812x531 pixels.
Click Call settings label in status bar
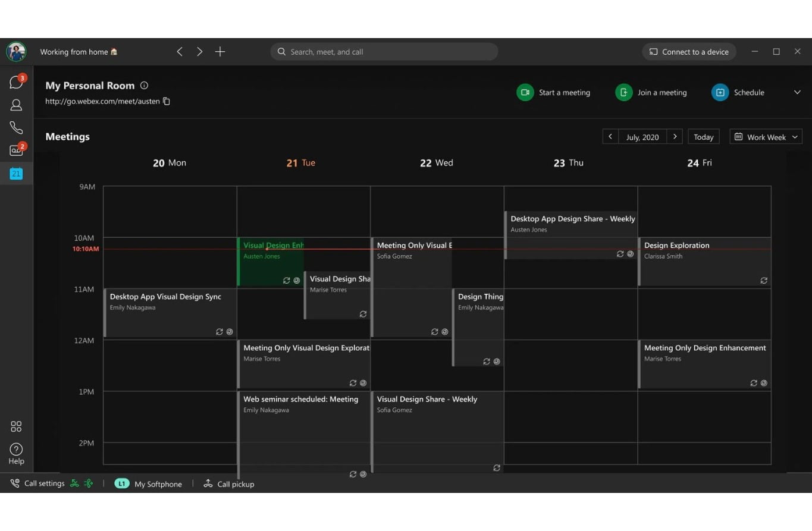44,483
